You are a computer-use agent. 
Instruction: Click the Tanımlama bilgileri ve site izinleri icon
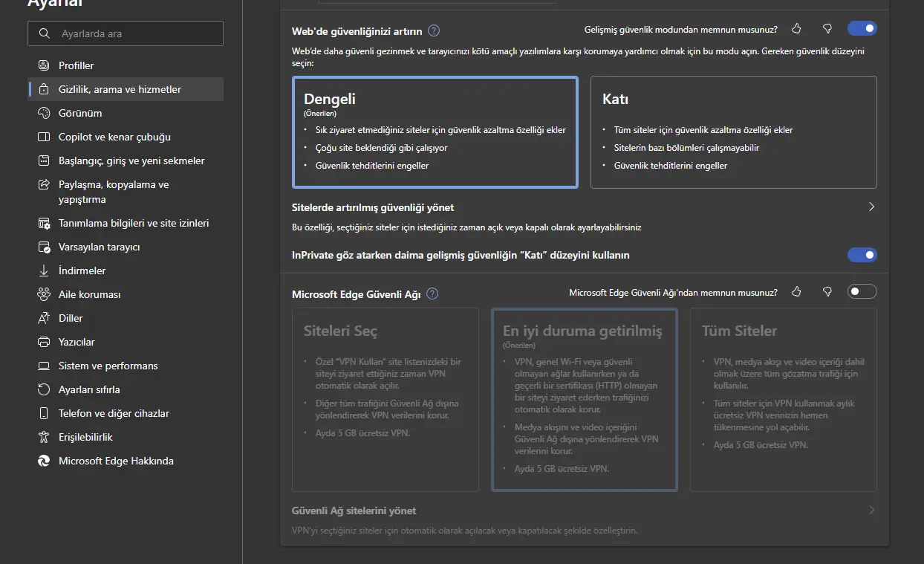click(x=44, y=223)
